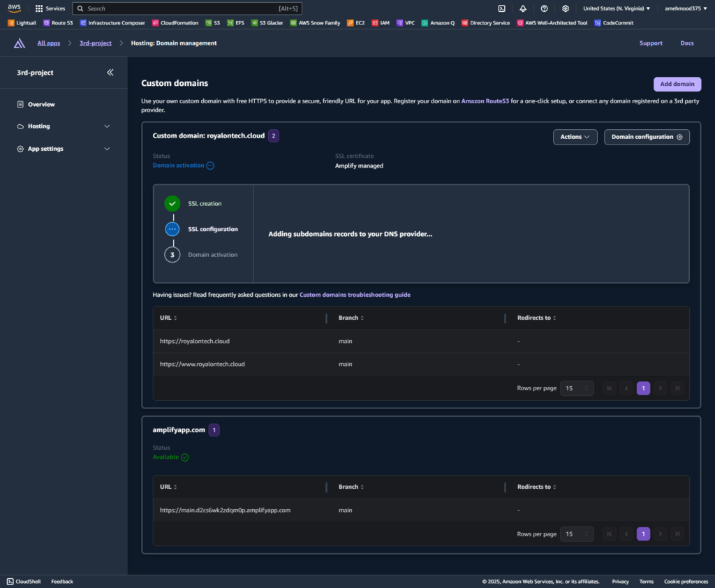Open the CodeCommit bookmark
Viewport: 715px width, 588px height.
(x=614, y=23)
